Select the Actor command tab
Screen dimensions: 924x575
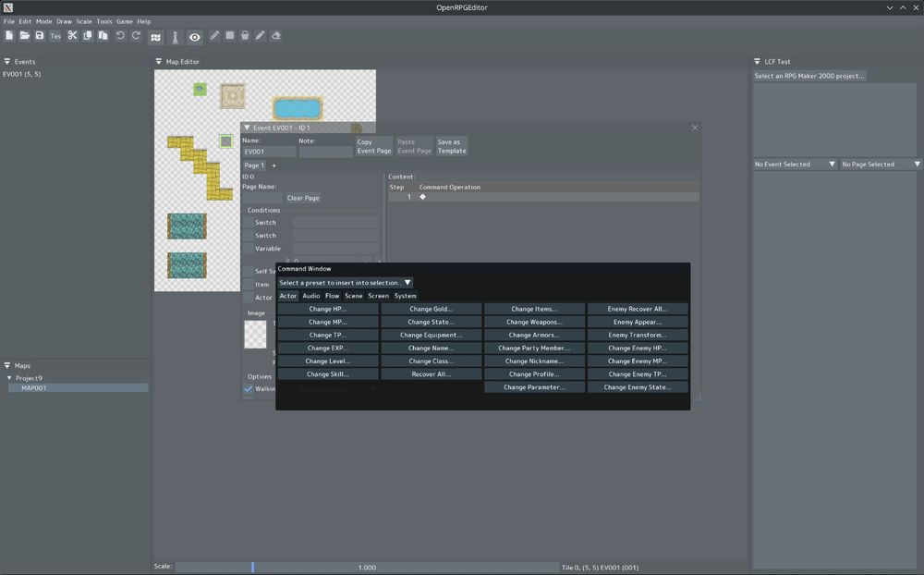tap(288, 296)
